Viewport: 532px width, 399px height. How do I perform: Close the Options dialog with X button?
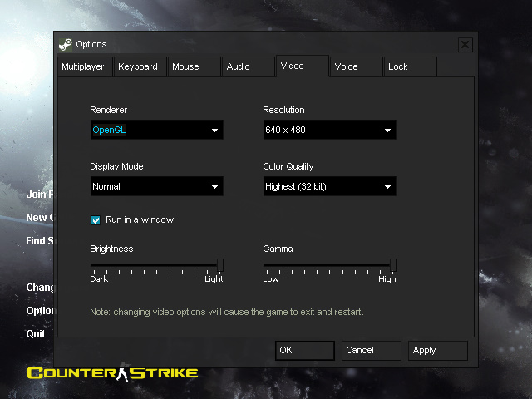coord(465,44)
